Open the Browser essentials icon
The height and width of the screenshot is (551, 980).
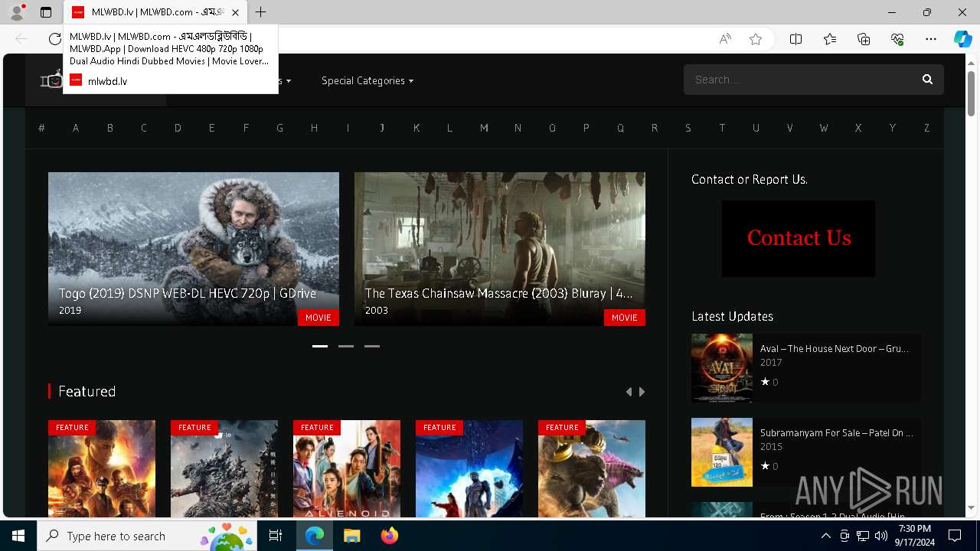[897, 39]
